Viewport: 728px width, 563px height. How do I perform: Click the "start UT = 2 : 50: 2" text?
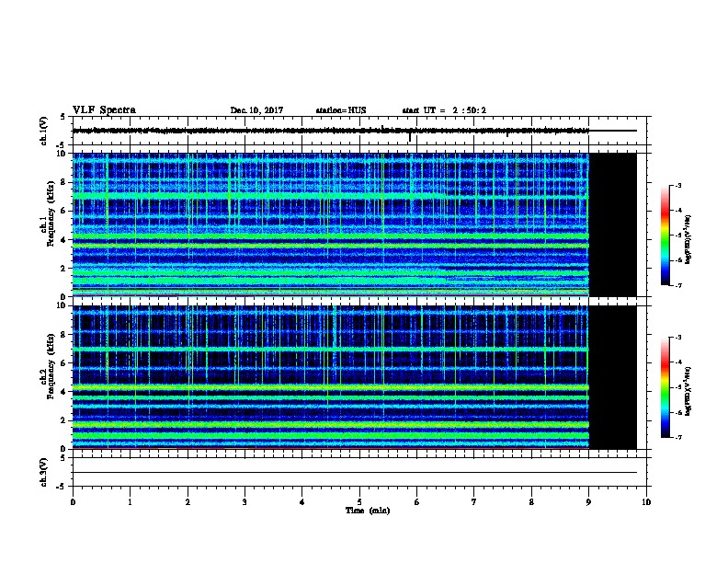(x=444, y=110)
